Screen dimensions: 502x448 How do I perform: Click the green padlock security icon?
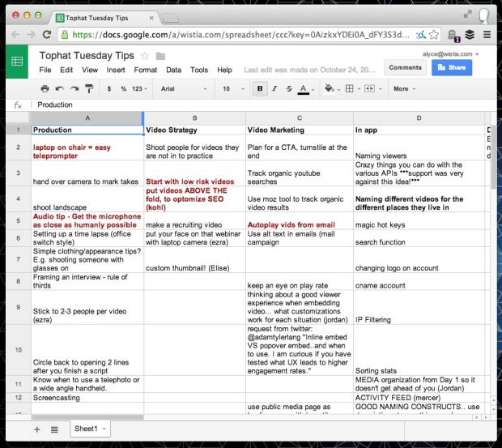65,35
